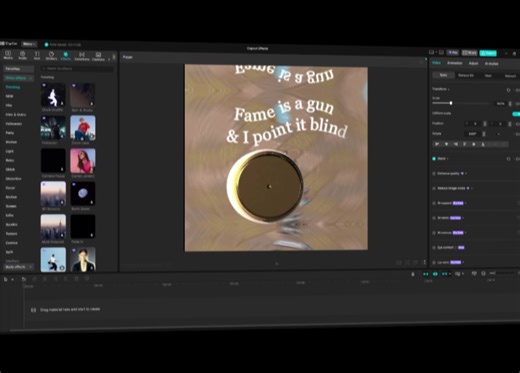Toggle main track magnet icon
The height and width of the screenshot is (373, 520).
[x=426, y=274]
